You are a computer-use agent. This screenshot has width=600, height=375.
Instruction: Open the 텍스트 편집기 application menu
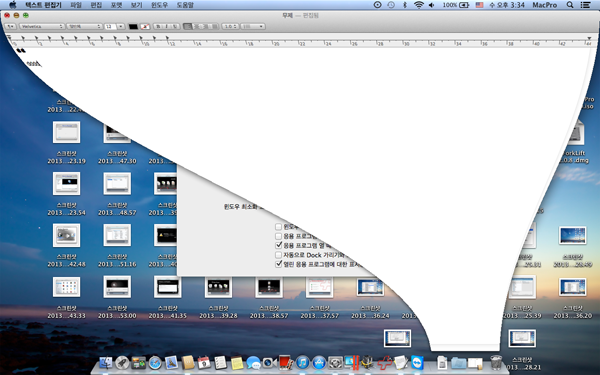click(x=43, y=5)
